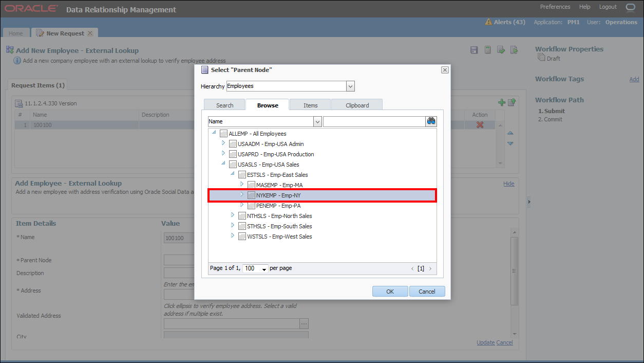Click request item row 100100
Viewport: 644px width, 363px height.
pyautogui.click(x=255, y=125)
